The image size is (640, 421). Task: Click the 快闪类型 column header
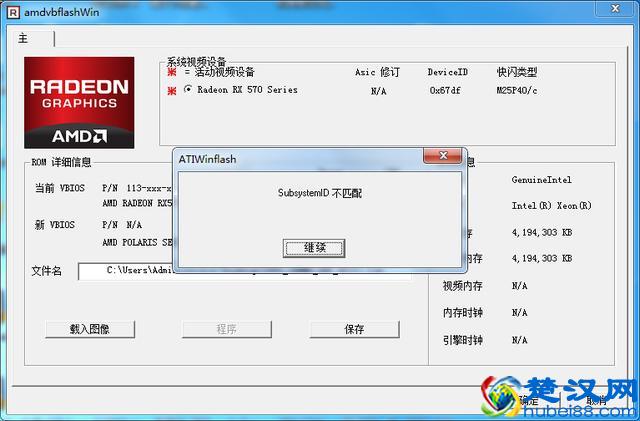point(517,72)
